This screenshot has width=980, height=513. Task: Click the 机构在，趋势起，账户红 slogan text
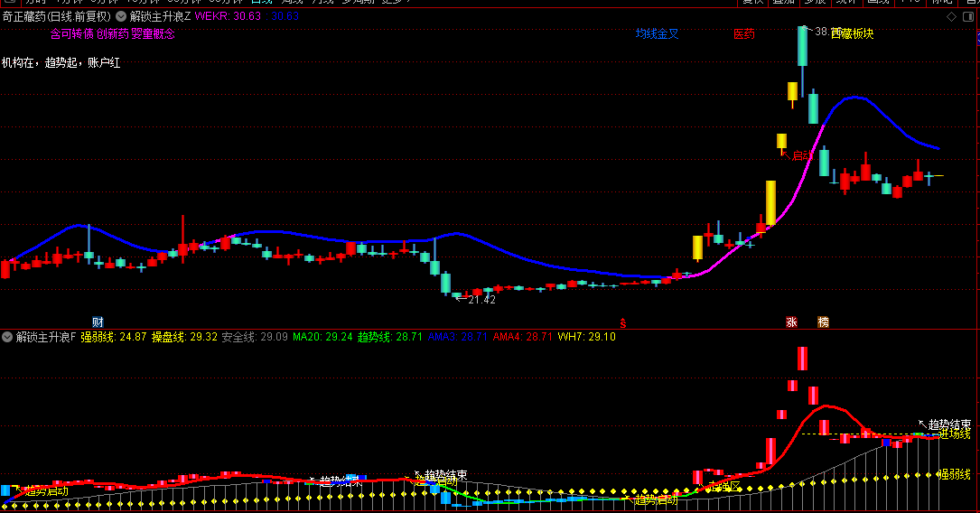pyautogui.click(x=61, y=62)
